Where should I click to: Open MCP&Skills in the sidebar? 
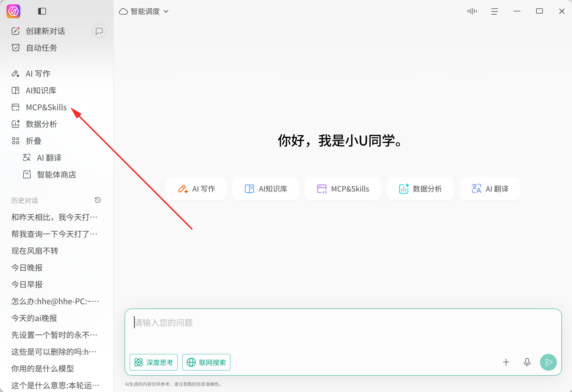click(39, 107)
